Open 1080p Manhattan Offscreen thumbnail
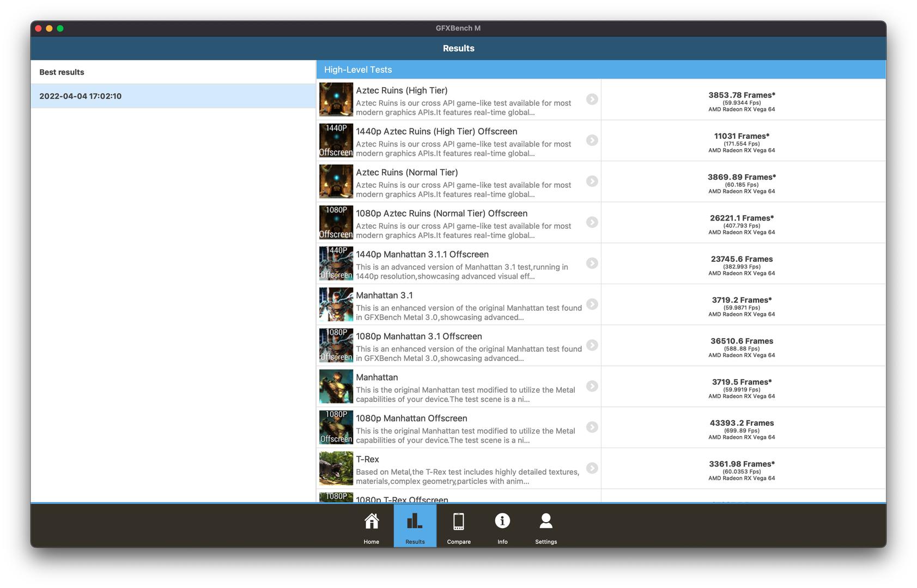917x588 pixels. [x=336, y=427]
